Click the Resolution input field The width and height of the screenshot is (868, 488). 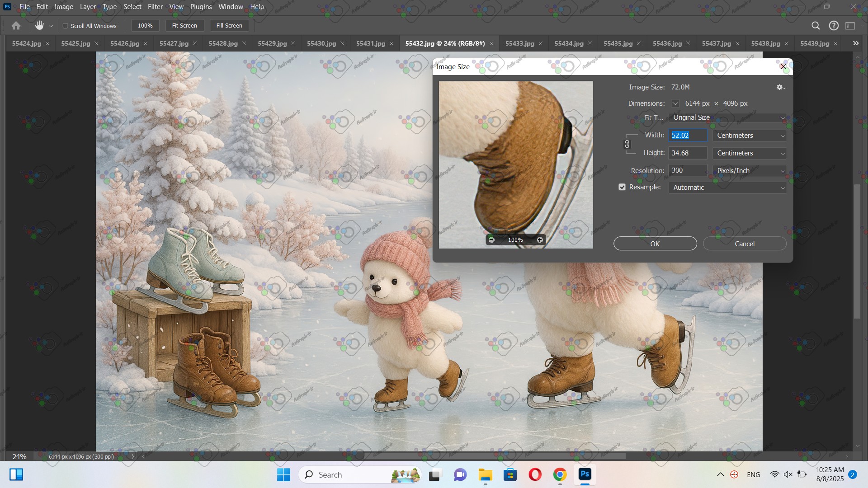[688, 170]
